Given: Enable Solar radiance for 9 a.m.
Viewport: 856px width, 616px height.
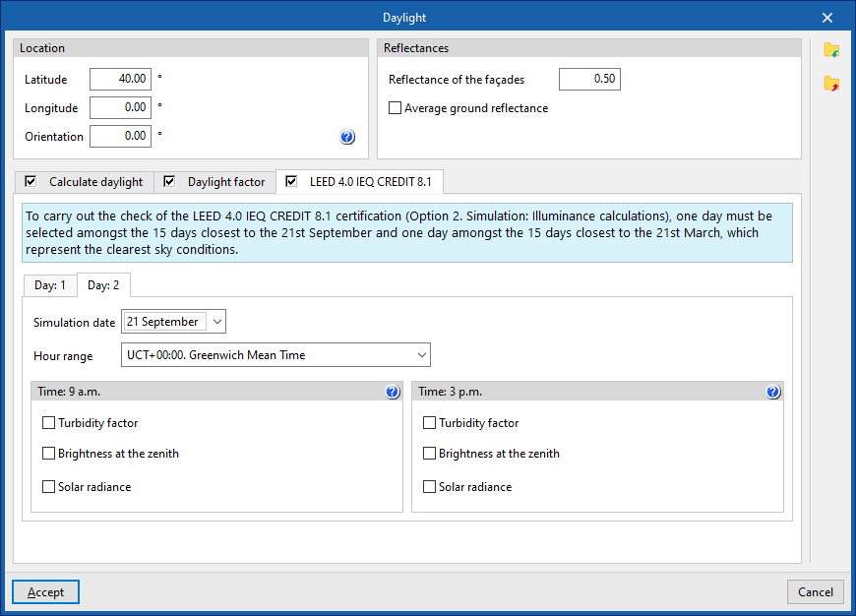Looking at the screenshot, I should (x=48, y=486).
